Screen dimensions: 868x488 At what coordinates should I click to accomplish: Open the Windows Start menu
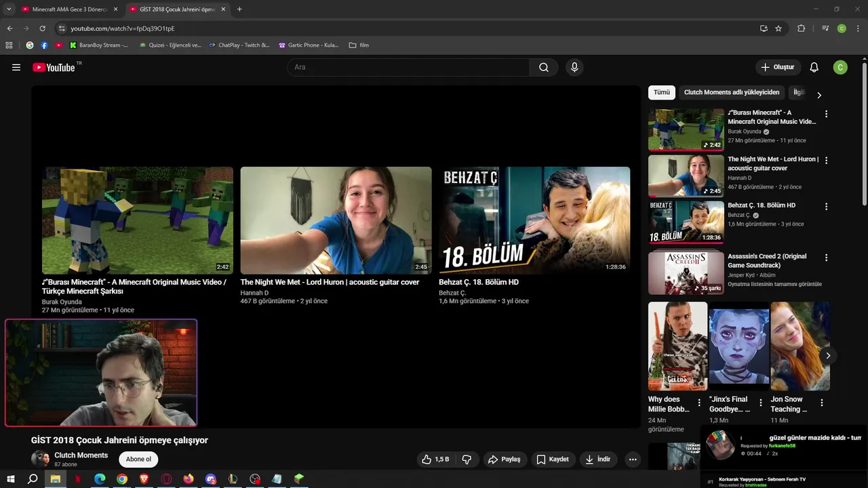pos(10,479)
